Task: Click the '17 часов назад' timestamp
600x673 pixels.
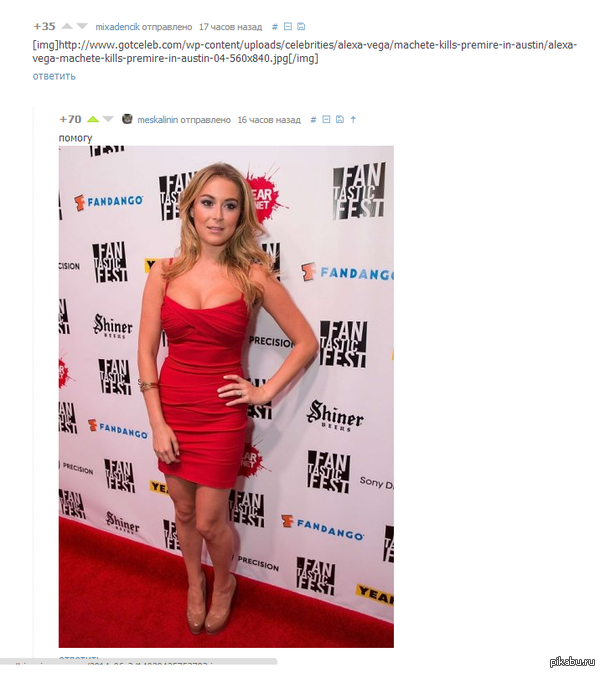Action: pos(230,27)
